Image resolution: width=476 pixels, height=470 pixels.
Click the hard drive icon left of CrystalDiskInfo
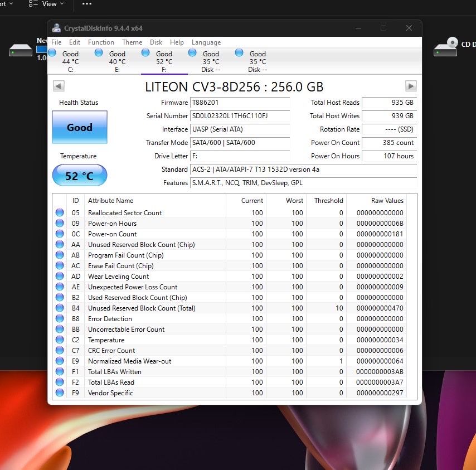pyautogui.click(x=20, y=50)
